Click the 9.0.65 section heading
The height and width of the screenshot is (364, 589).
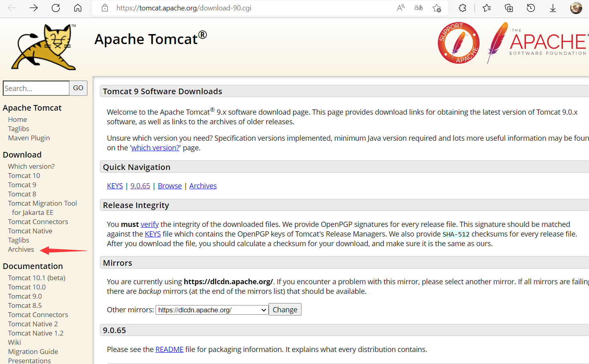tap(114, 330)
